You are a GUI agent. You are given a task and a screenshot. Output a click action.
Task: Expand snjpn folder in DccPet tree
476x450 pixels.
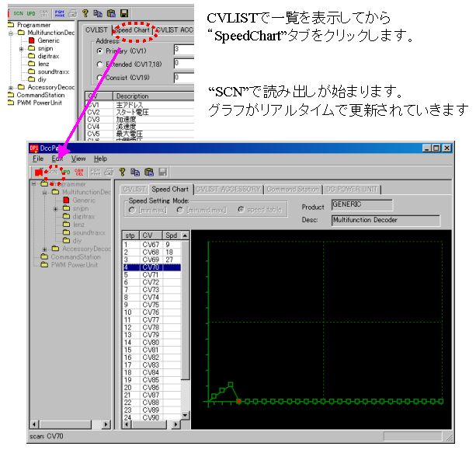click(x=56, y=209)
